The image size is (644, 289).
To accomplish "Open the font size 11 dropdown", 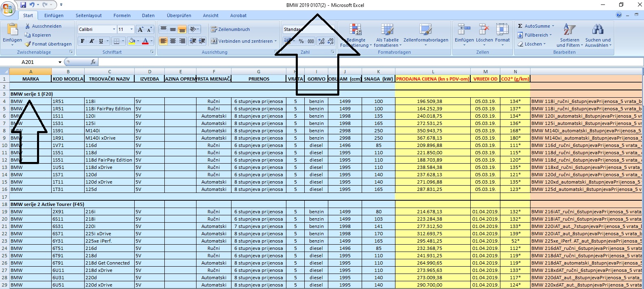I will (131, 29).
